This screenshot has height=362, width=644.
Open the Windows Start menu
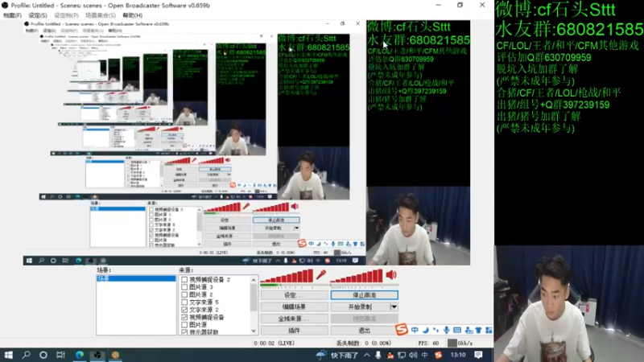(x=9, y=355)
